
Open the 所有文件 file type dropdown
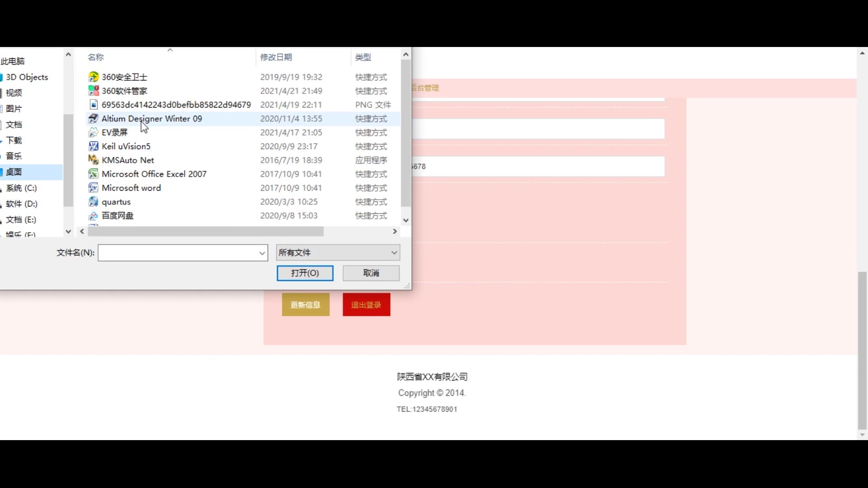(x=338, y=253)
